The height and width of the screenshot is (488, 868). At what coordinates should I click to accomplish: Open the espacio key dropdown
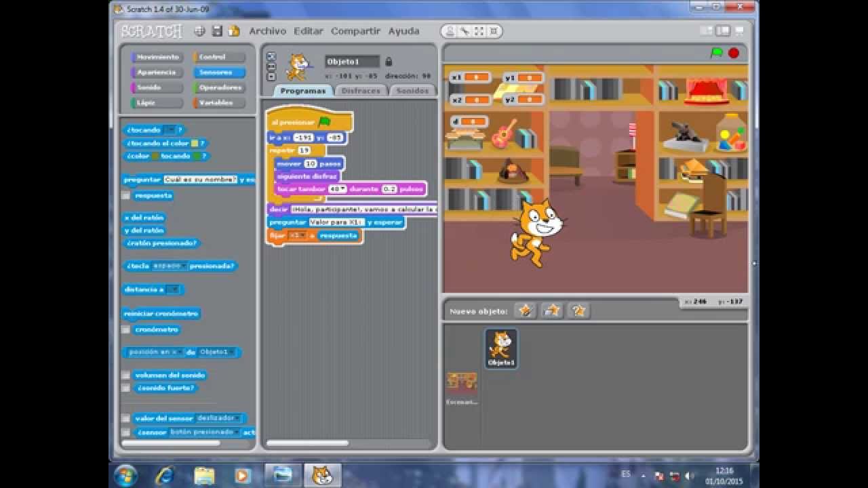(170, 266)
